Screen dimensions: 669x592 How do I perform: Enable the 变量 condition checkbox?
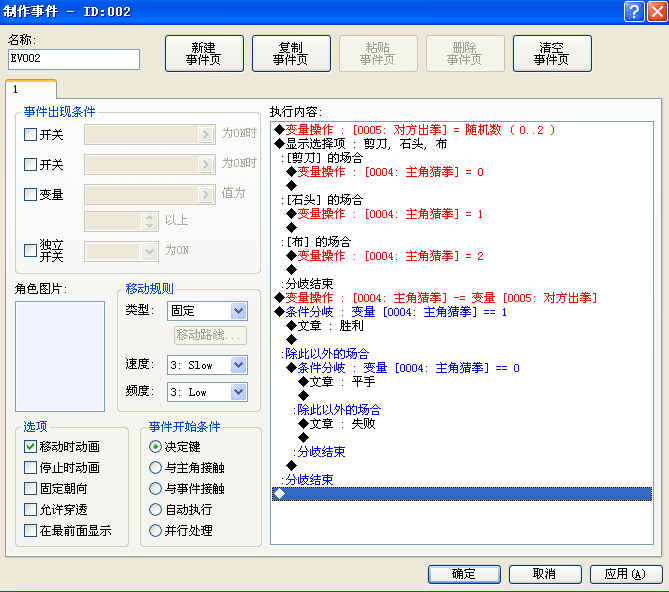tap(30, 194)
